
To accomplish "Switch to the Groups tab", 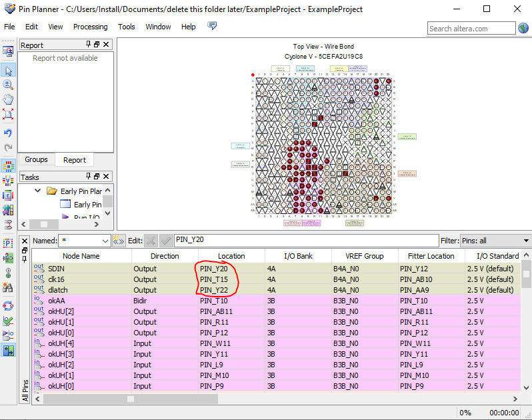I will [x=36, y=160].
